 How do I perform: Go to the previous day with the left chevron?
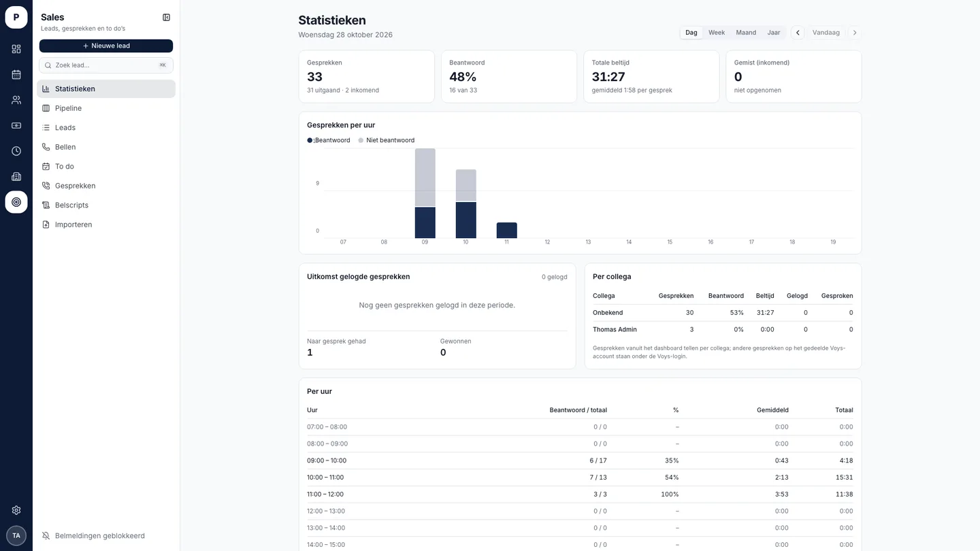point(798,33)
